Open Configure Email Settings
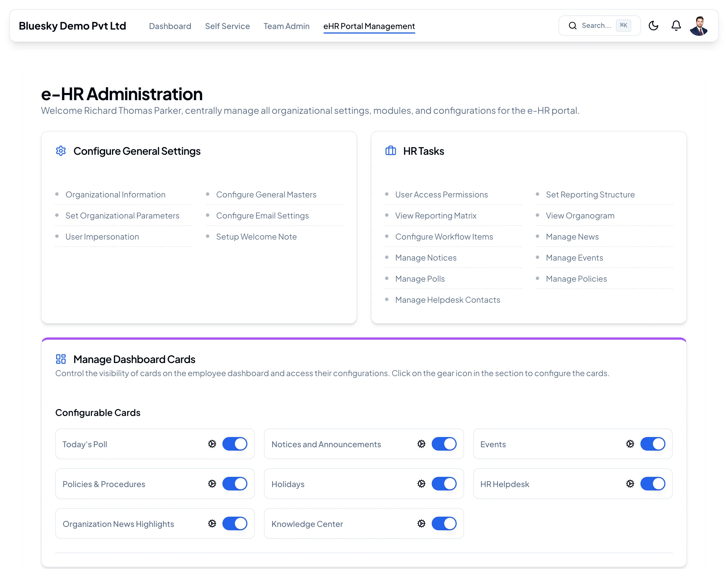 pyautogui.click(x=263, y=215)
